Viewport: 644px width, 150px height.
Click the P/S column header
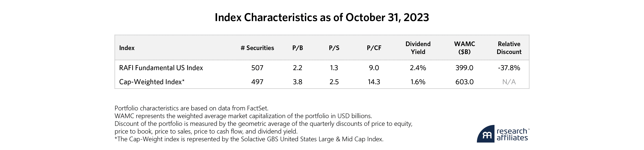pyautogui.click(x=334, y=48)
